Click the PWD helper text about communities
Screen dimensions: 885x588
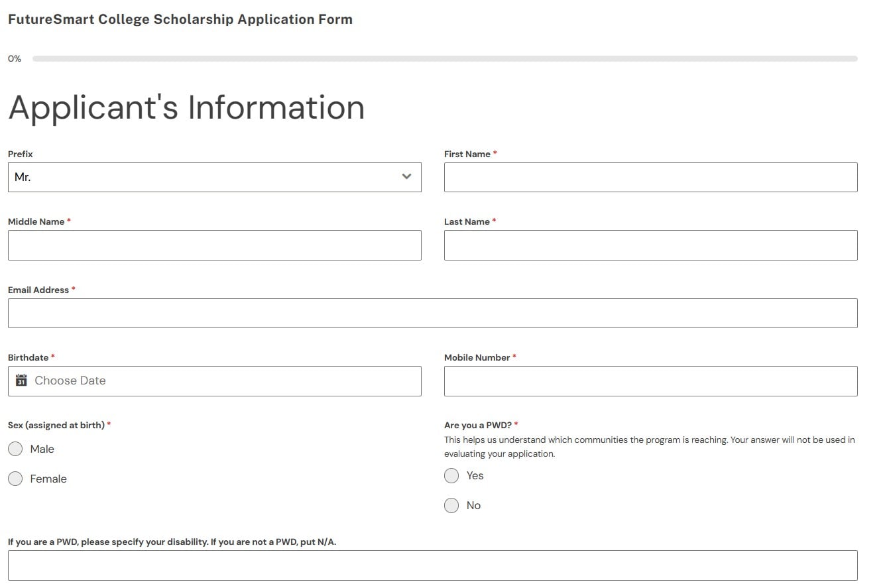[x=650, y=447]
